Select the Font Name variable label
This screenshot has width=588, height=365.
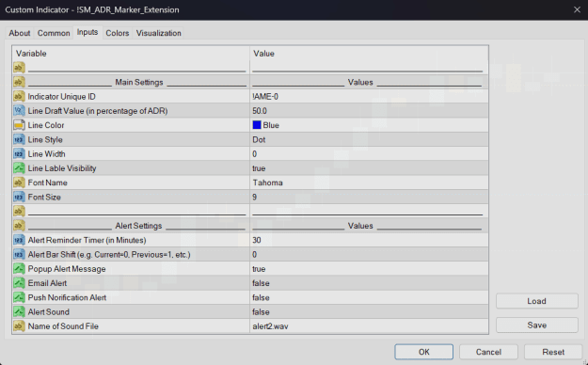pyautogui.click(x=48, y=182)
